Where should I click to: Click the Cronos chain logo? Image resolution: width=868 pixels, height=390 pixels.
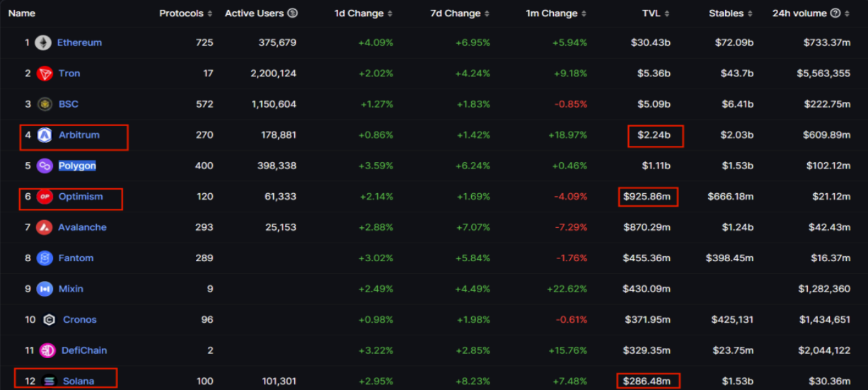coord(49,320)
